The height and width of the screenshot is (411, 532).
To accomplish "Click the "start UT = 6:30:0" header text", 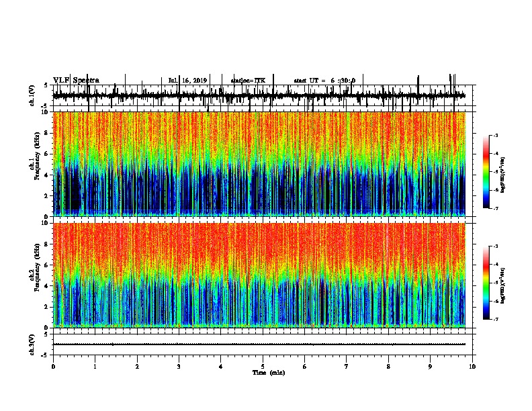I will [x=324, y=81].
